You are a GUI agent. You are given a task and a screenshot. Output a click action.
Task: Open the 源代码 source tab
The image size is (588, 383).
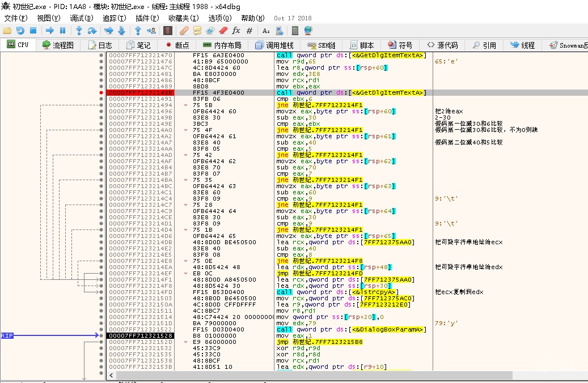click(x=442, y=45)
